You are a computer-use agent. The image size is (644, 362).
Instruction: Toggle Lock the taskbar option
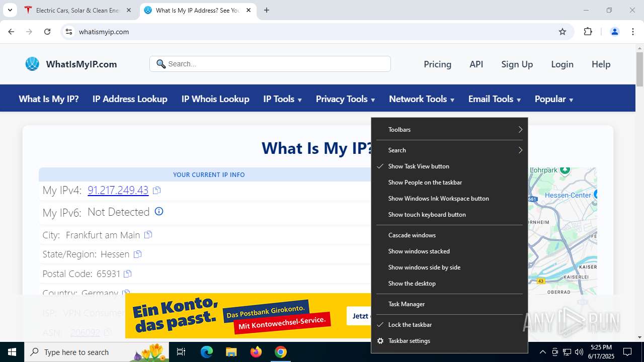pyautogui.click(x=449, y=325)
